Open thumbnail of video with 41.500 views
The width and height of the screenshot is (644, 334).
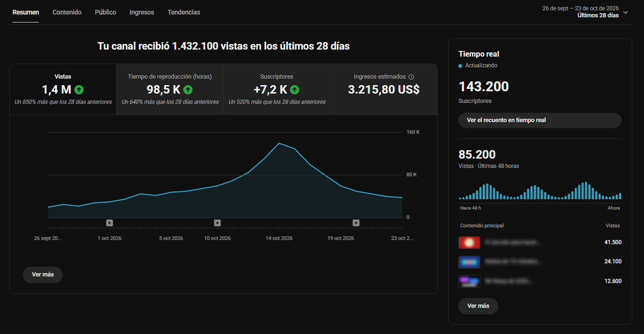[x=470, y=242]
